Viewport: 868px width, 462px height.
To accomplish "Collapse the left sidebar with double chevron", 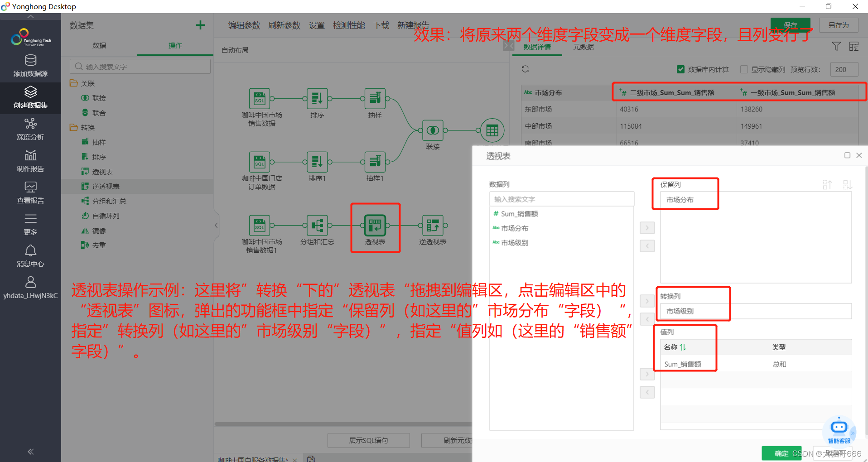I will [x=30, y=451].
